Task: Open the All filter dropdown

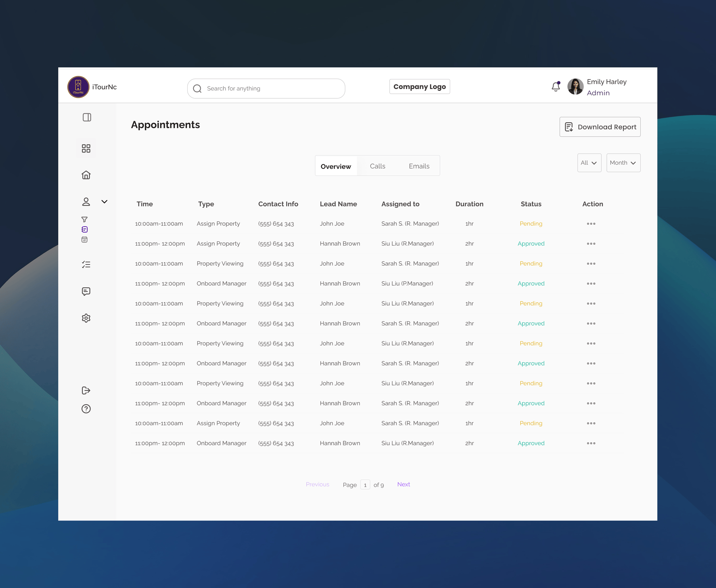Action: pos(589,163)
